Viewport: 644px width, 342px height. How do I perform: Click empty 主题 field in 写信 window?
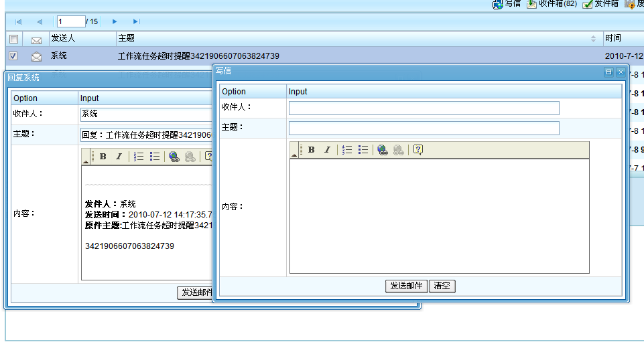[x=424, y=128]
